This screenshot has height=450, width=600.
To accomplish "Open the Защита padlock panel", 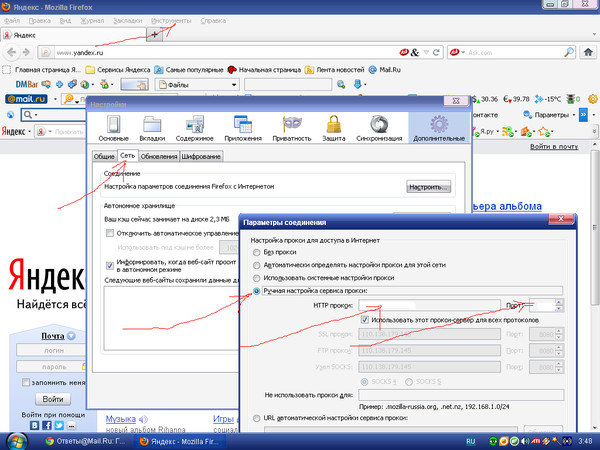I will 334,129.
